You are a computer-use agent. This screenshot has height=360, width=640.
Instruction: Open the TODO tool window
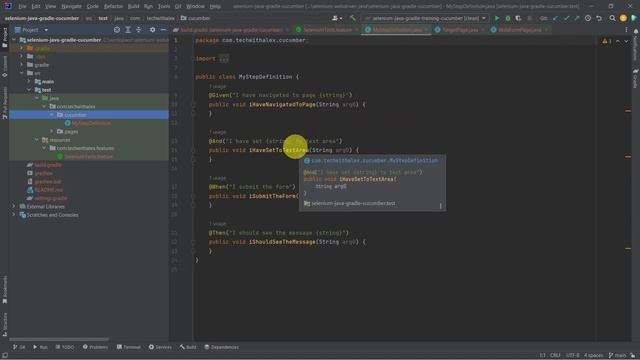tap(65, 347)
